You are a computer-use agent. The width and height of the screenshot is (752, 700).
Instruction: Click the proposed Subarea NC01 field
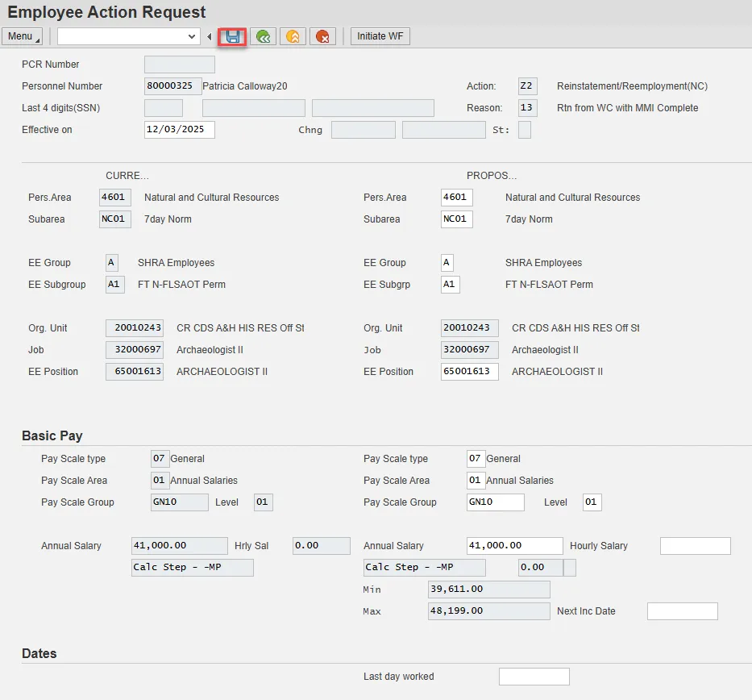point(456,219)
